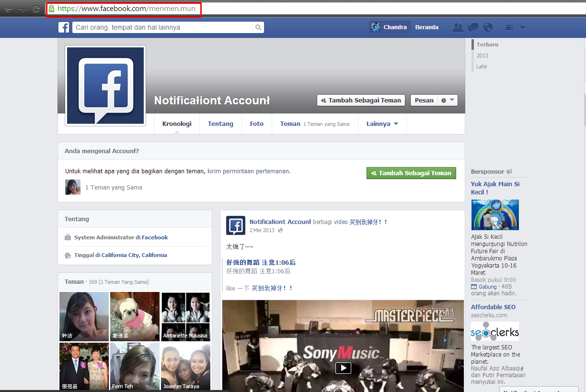Viewport: 586px width, 392px height.
Task: Click the blue 好強的舞蹈 注意1:06后 title link
Action: (x=261, y=262)
